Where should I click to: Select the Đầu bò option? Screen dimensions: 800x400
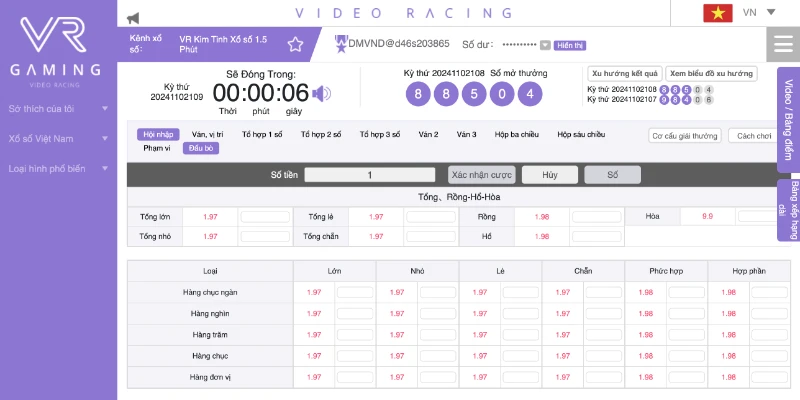click(x=200, y=148)
